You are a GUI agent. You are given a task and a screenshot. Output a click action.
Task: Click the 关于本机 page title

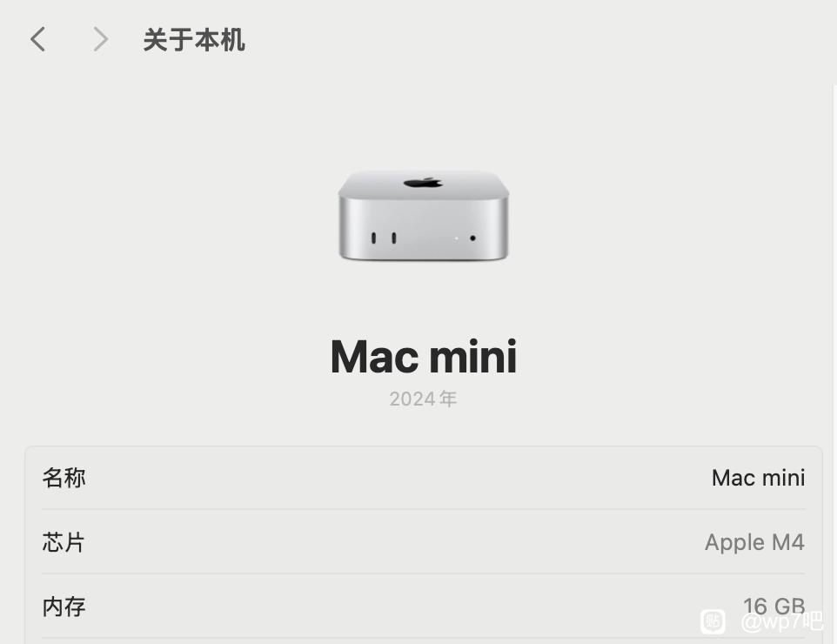(194, 40)
